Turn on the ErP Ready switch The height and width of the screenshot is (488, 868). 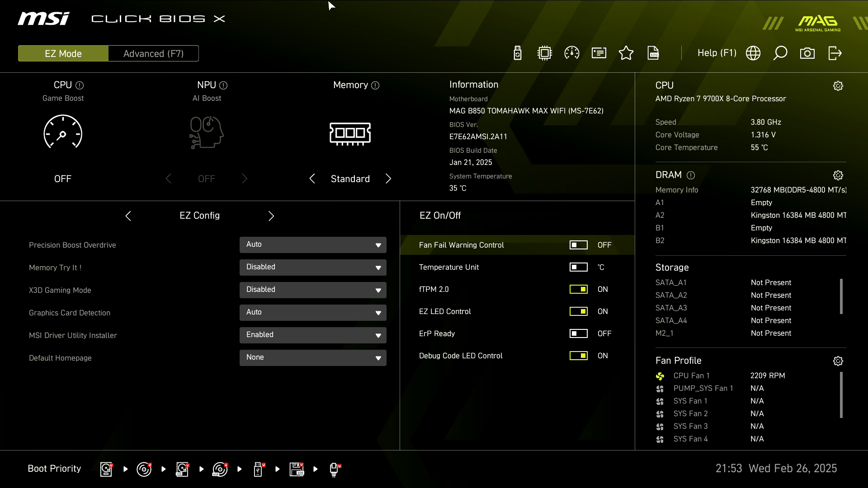(x=578, y=333)
